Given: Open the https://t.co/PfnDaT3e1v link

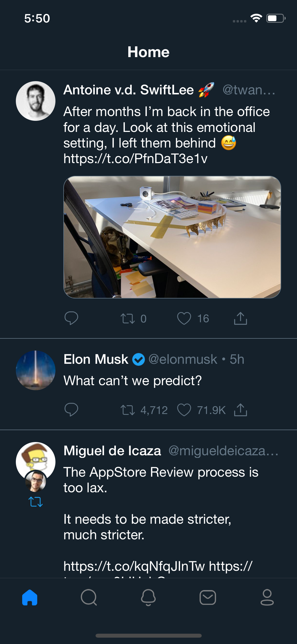Looking at the screenshot, I should click(x=135, y=159).
